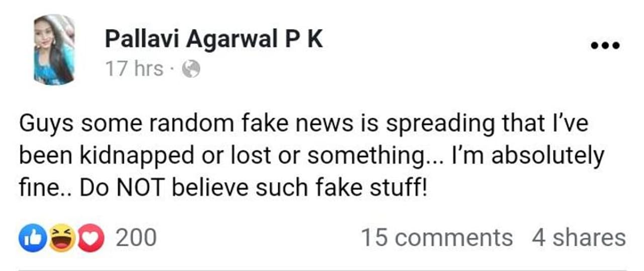Open Pallavi Agarwal's profile picture
644x271 pixels.
tap(54, 49)
